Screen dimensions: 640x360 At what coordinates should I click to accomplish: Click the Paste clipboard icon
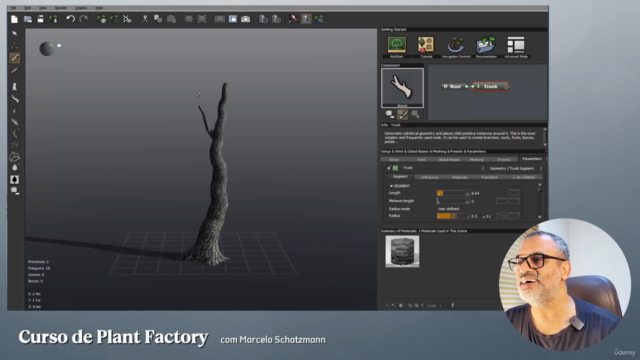coord(171,19)
